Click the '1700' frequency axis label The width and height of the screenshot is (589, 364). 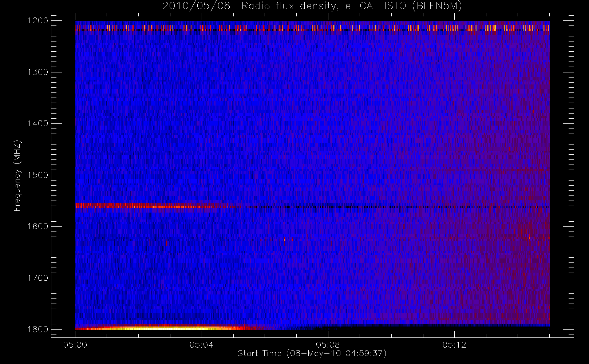coord(38,278)
